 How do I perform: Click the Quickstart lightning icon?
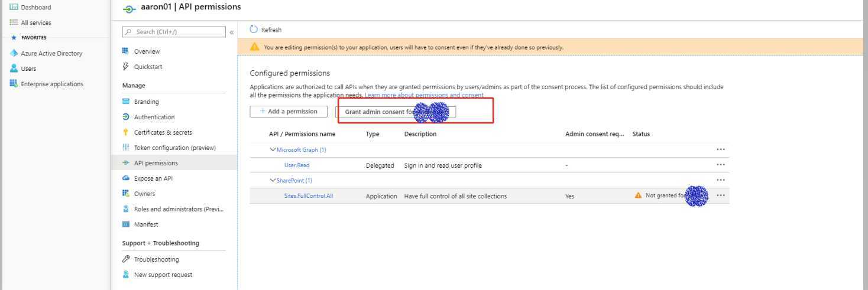coord(125,67)
